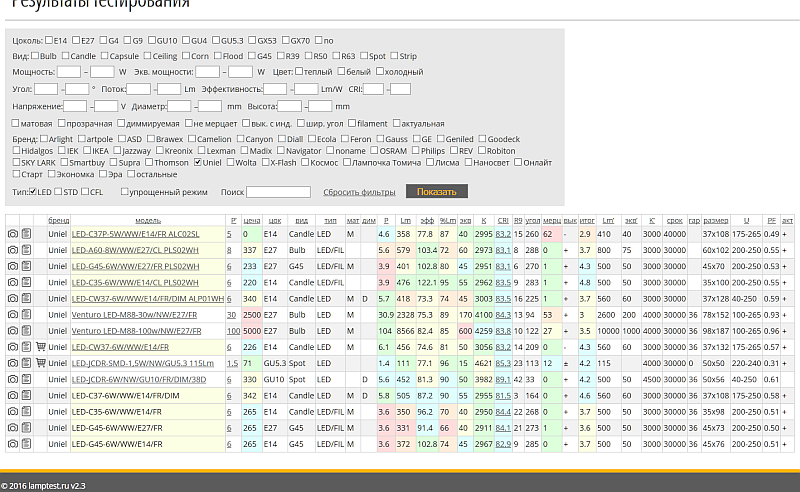Click price cell 5000 in Venturo 100w row
The image size is (800, 492).
(x=252, y=331)
